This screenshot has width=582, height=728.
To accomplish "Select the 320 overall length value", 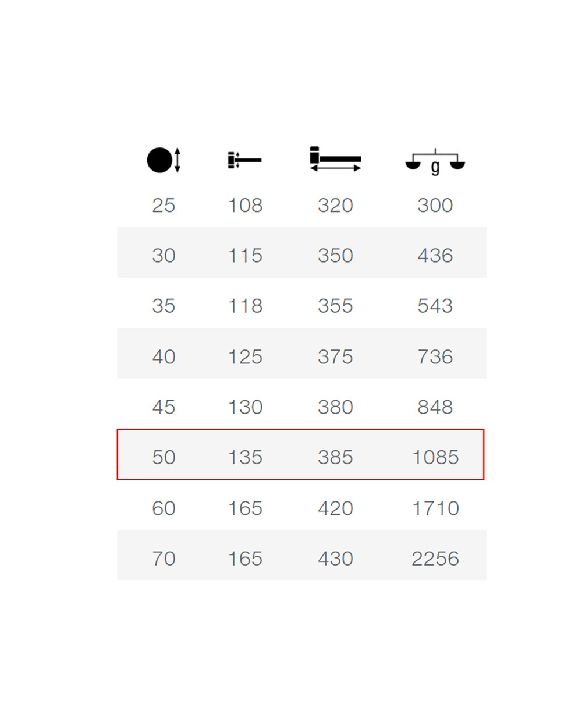I will point(335,205).
